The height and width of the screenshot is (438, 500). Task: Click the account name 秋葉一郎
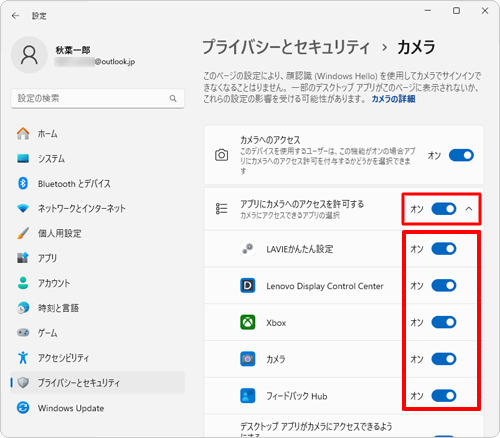point(73,50)
